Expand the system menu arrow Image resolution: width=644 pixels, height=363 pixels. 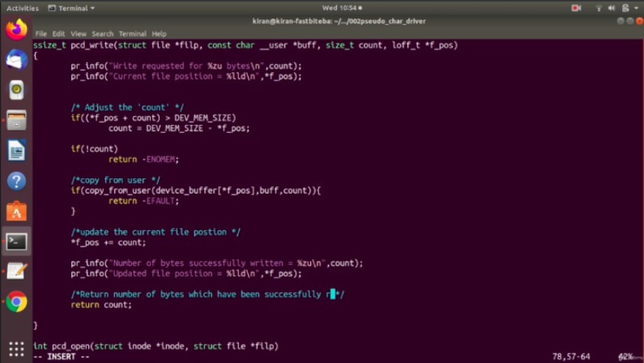point(636,8)
